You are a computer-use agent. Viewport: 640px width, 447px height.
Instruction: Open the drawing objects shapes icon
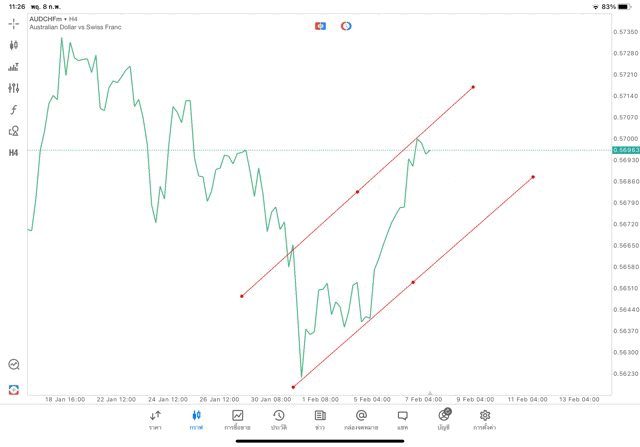pyautogui.click(x=14, y=131)
